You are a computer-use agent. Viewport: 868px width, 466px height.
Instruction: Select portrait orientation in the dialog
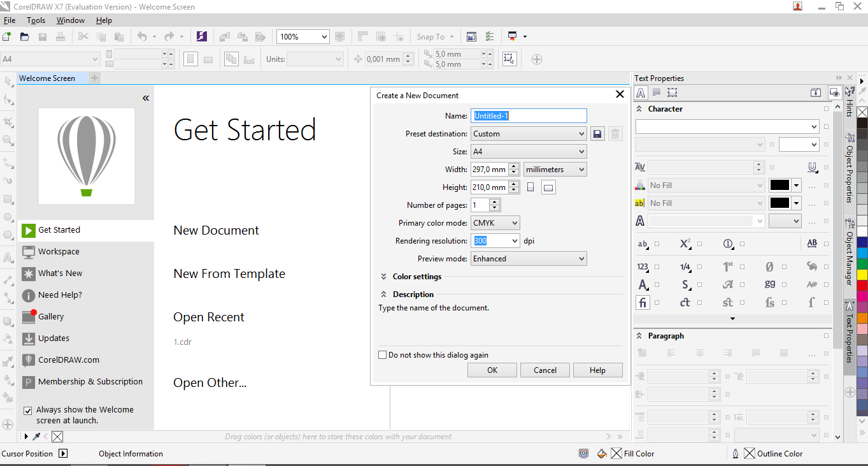531,187
